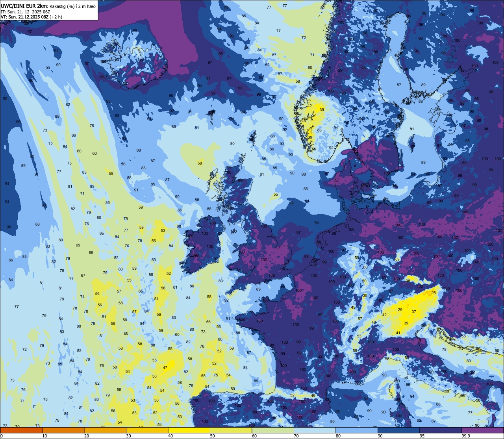Click the "Rakastig (%) í 2 m hæð" label

click(x=73, y=6)
